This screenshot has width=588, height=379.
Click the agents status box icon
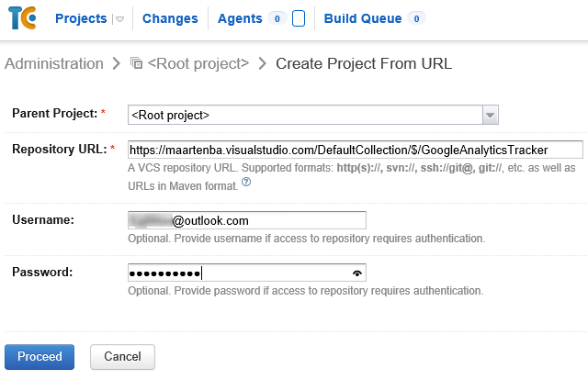(299, 18)
